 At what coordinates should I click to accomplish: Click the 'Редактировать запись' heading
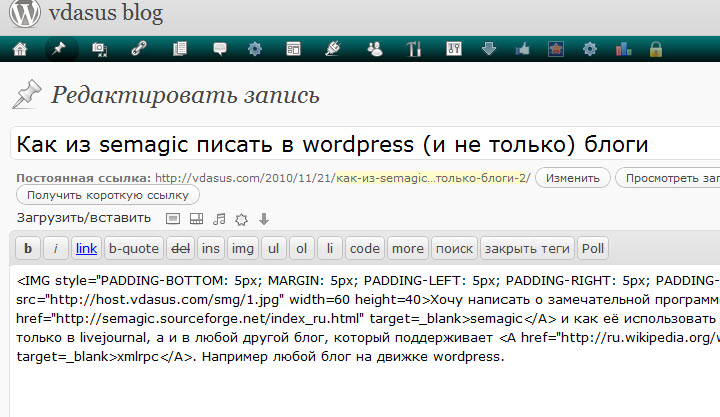click(185, 95)
